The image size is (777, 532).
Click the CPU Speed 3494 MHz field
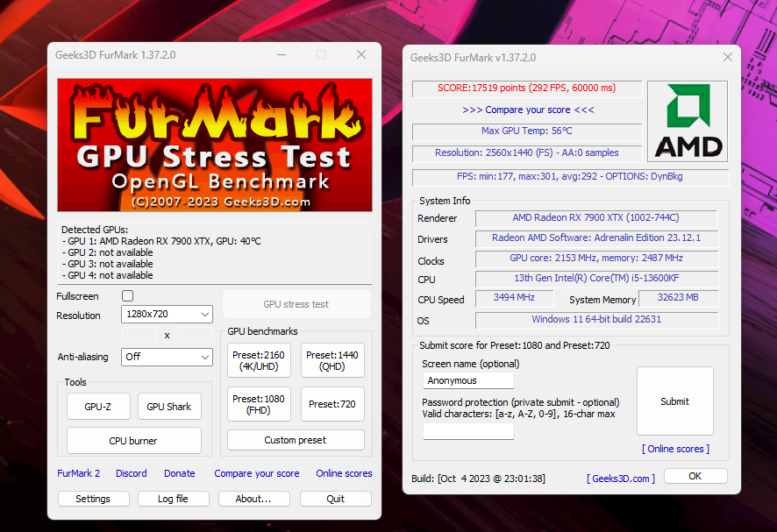coord(515,298)
